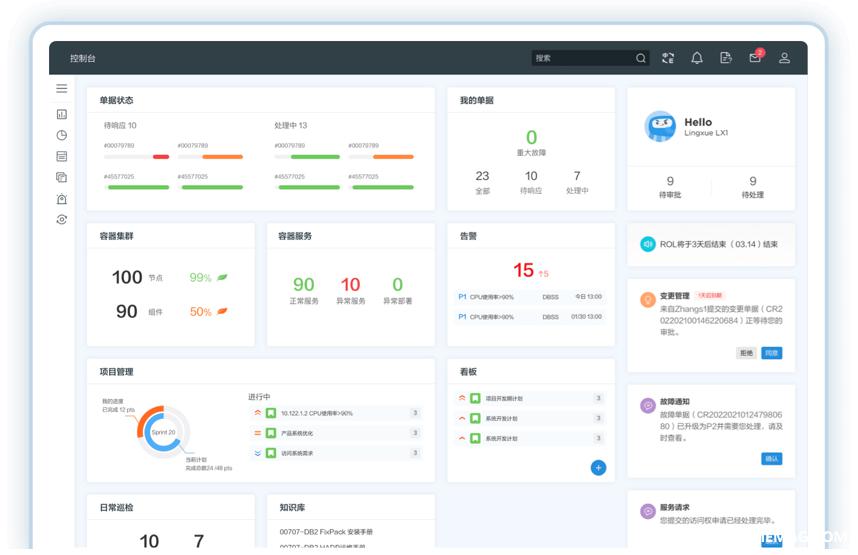Image resolution: width=858 pixels, height=555 pixels.
Task: Click the Sprint 20 donut chart
Action: pyautogui.click(x=163, y=432)
